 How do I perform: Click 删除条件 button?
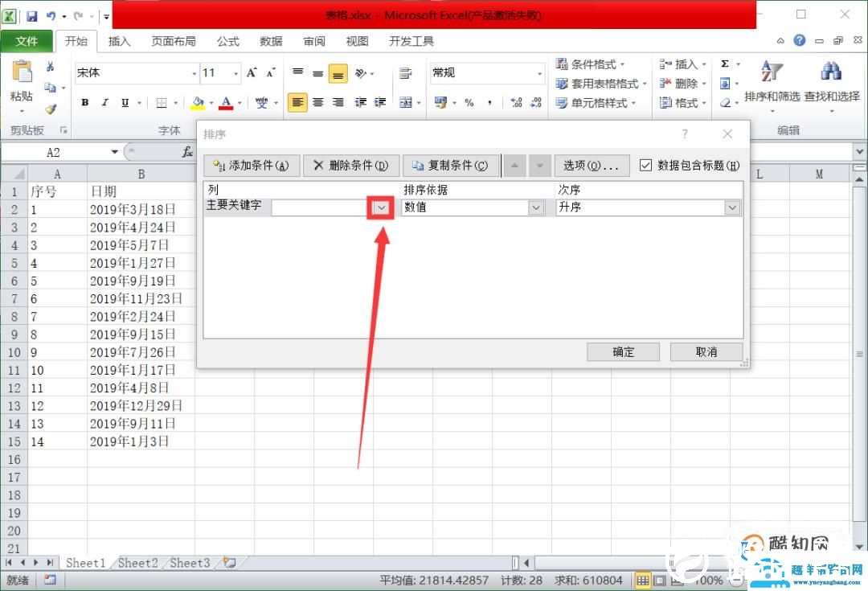[x=351, y=166]
